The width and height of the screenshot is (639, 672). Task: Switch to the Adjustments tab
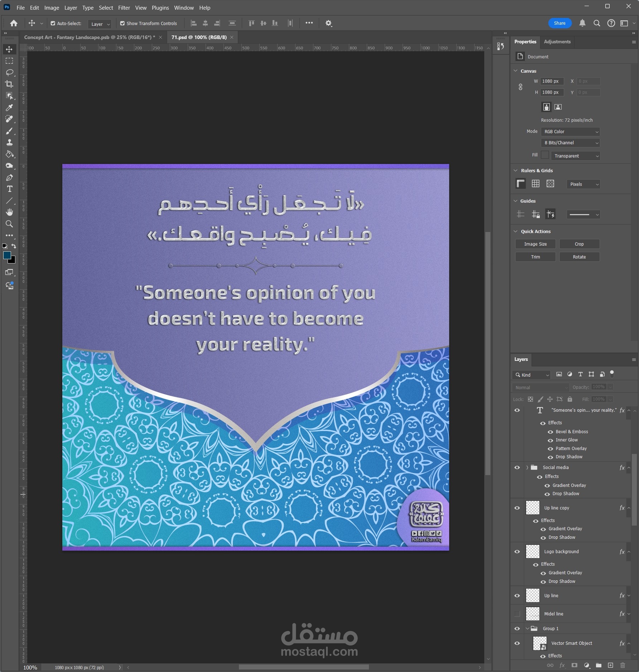click(x=557, y=42)
